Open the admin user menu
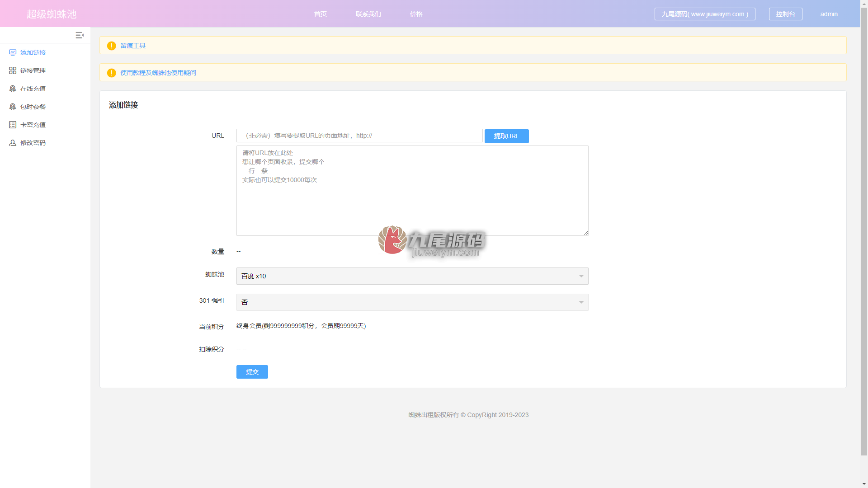The height and width of the screenshot is (488, 868). (x=829, y=14)
